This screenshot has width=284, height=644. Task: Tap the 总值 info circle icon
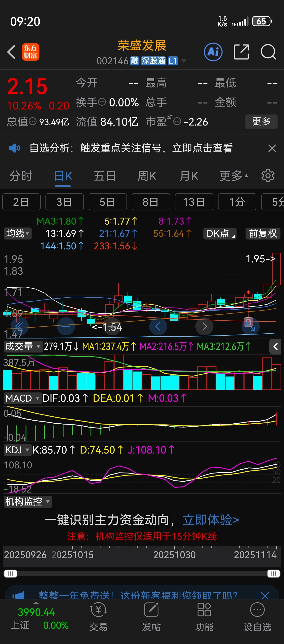(33, 122)
